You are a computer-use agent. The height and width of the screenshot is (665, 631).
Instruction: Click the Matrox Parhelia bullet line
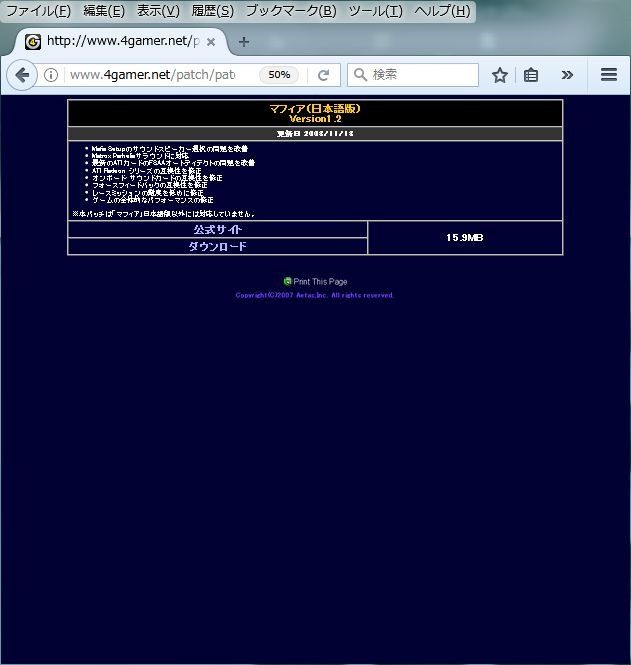click(x=140, y=156)
